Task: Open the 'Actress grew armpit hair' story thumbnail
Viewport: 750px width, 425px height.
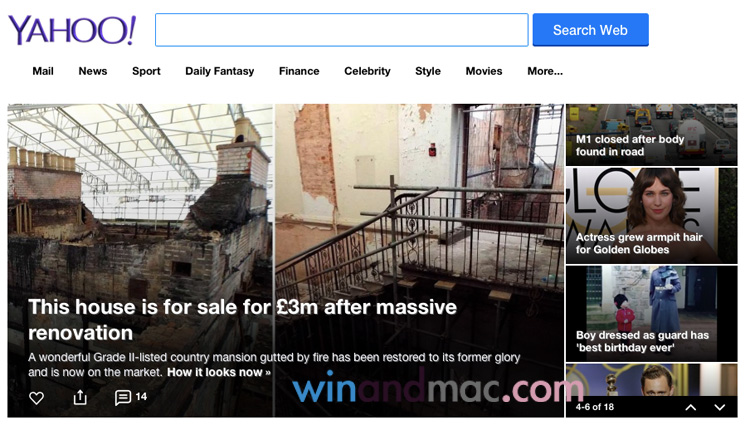Action: click(x=651, y=216)
